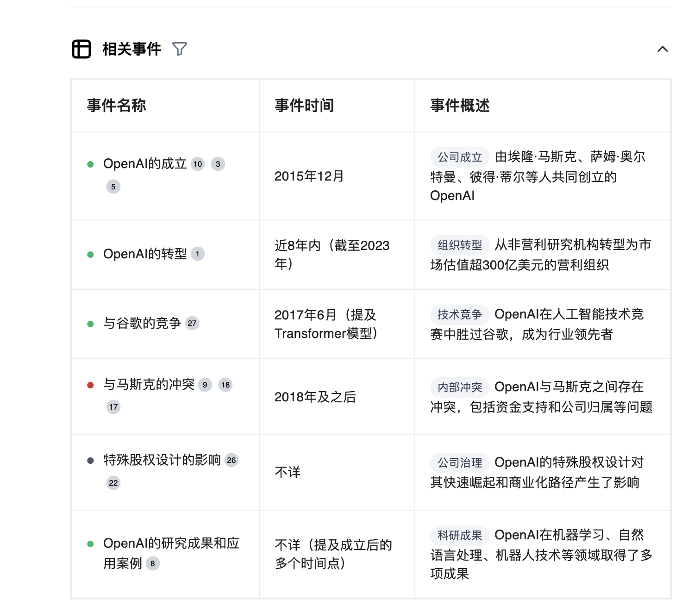
Task: Click the 不详（提及成立后的多个时间点） time cell
Action: [333, 554]
